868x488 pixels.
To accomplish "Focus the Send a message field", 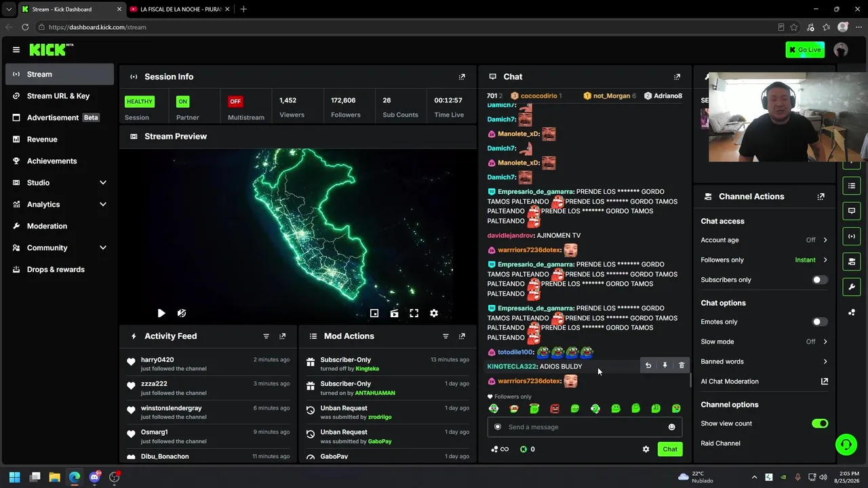I will point(584,427).
